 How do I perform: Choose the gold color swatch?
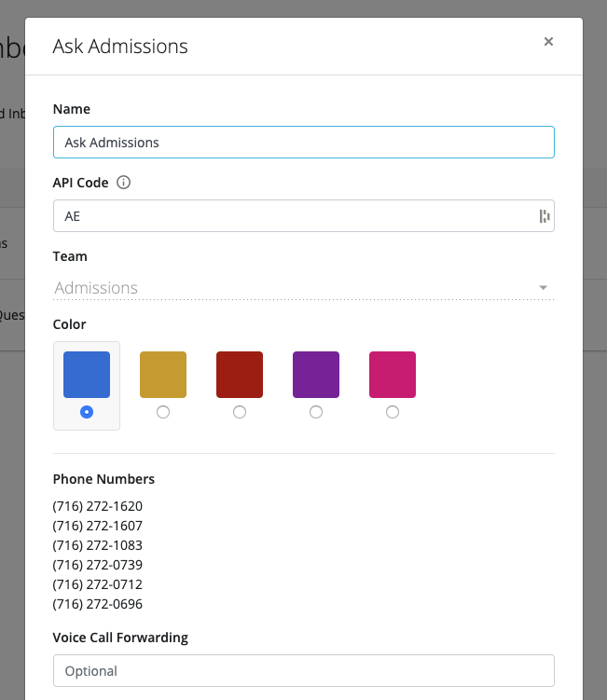coord(163,375)
